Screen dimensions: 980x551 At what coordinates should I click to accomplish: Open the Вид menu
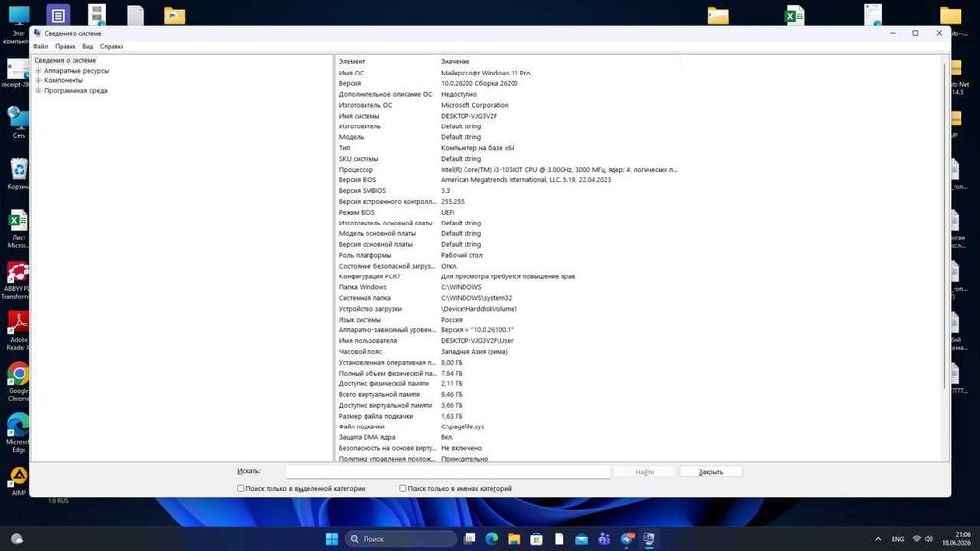tap(87, 46)
